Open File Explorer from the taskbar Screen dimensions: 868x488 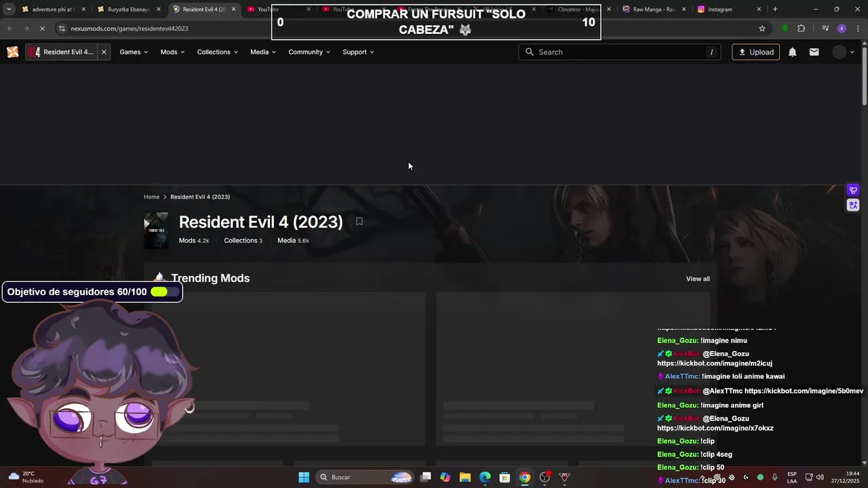pos(465,477)
